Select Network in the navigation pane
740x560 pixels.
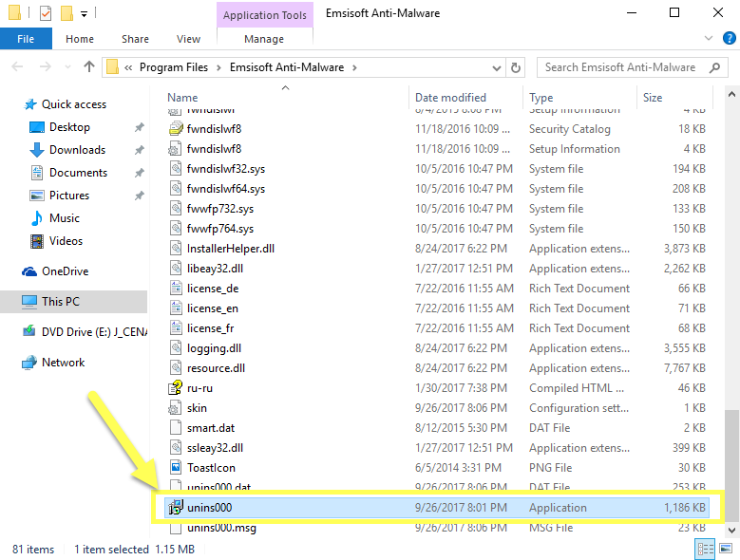(64, 362)
